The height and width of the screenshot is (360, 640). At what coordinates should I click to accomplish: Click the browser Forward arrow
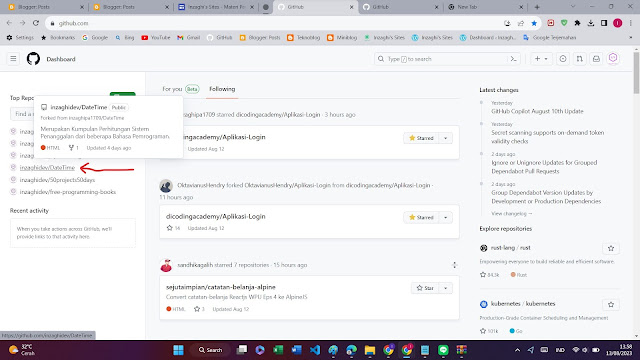22,23
